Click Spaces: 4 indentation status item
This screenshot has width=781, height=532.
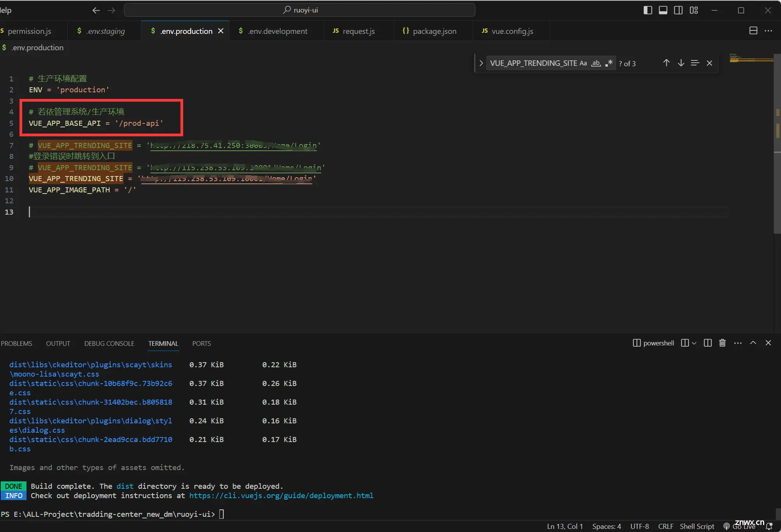(606, 527)
